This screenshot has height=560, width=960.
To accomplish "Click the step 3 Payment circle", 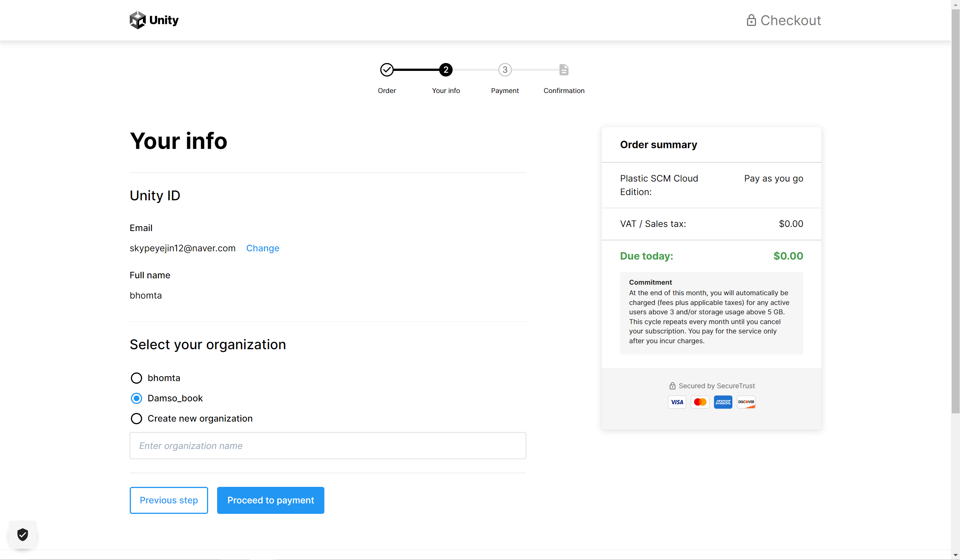I will click(x=505, y=70).
